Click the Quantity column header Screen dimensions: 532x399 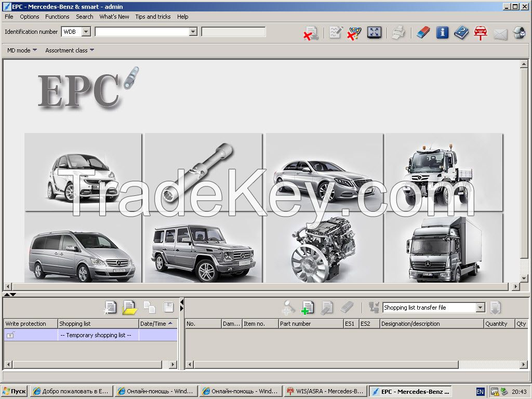[499, 324]
